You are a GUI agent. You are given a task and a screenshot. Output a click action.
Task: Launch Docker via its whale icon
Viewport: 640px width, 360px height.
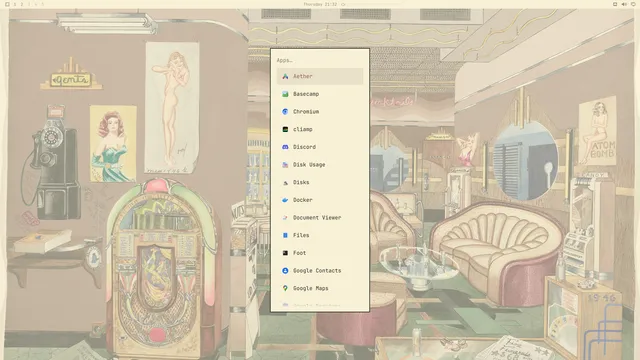(285, 200)
